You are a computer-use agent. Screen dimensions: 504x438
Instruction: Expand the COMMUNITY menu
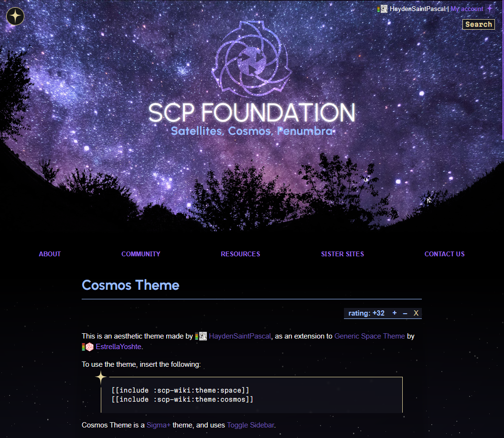click(141, 254)
